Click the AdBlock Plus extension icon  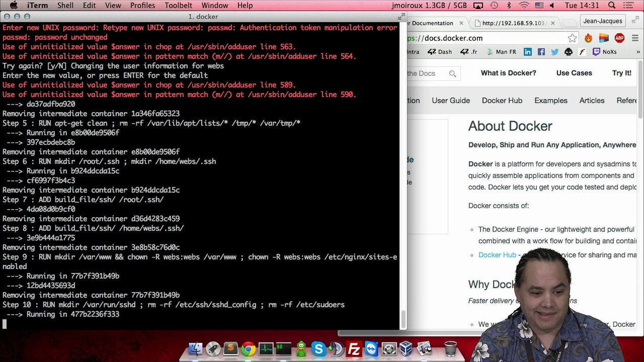619,38
